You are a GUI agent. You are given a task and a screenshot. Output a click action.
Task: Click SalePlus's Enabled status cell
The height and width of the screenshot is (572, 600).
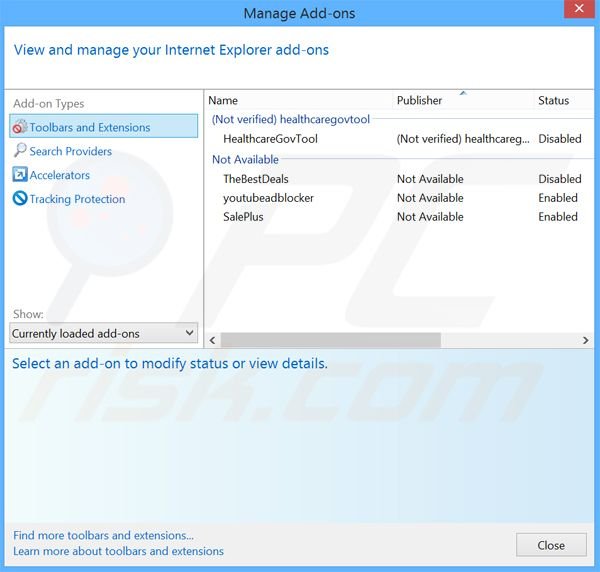(x=558, y=217)
